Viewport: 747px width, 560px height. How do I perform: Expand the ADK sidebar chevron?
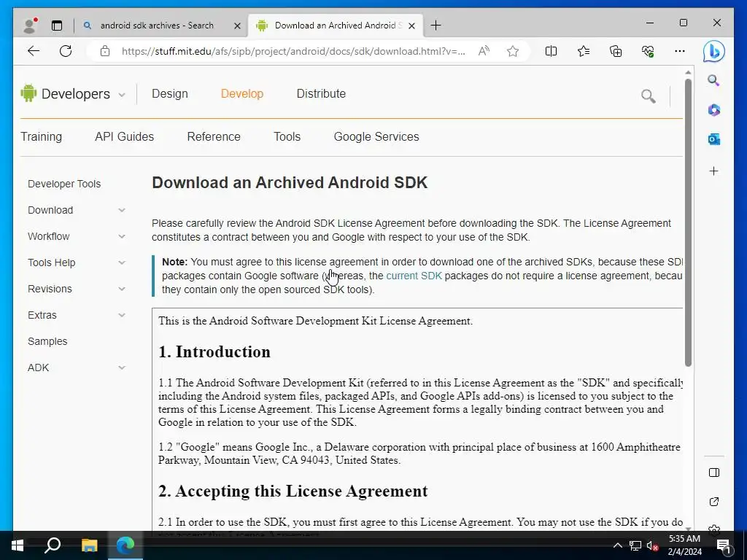click(122, 367)
